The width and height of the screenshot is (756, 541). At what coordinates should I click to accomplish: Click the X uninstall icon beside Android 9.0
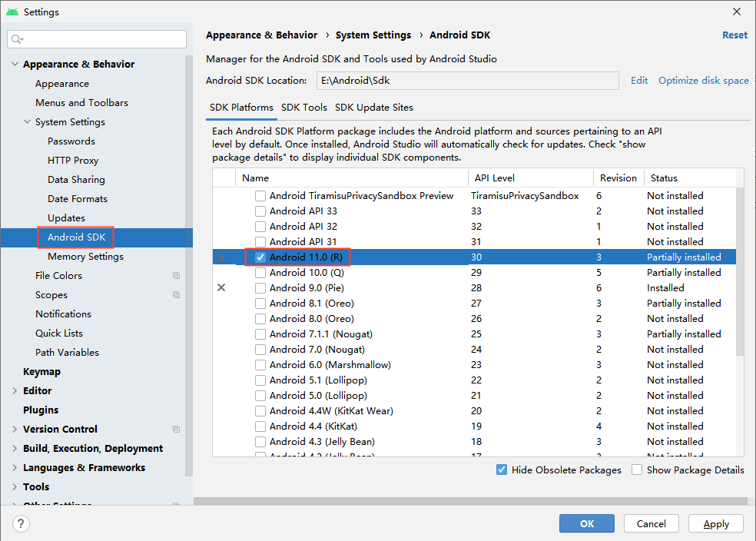(221, 287)
